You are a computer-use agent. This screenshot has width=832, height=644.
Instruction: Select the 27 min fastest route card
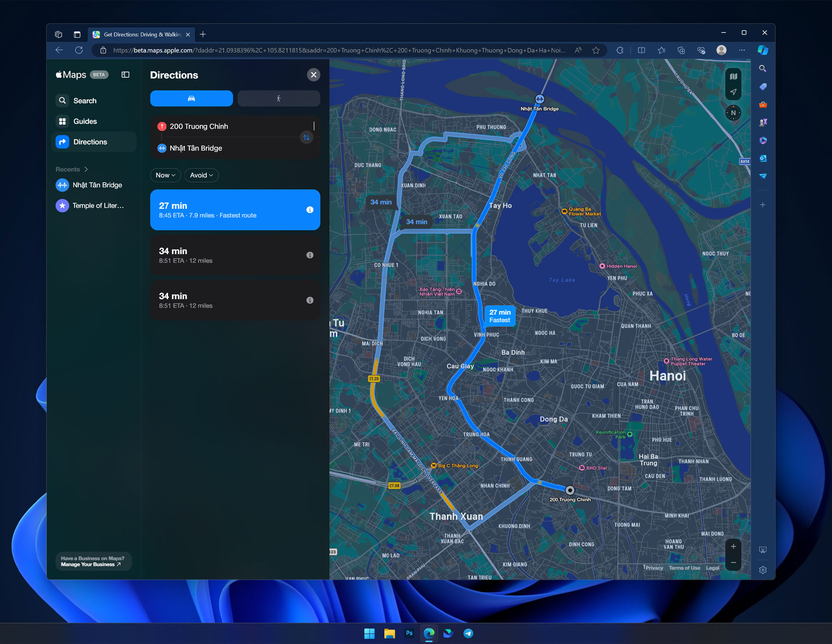point(235,210)
